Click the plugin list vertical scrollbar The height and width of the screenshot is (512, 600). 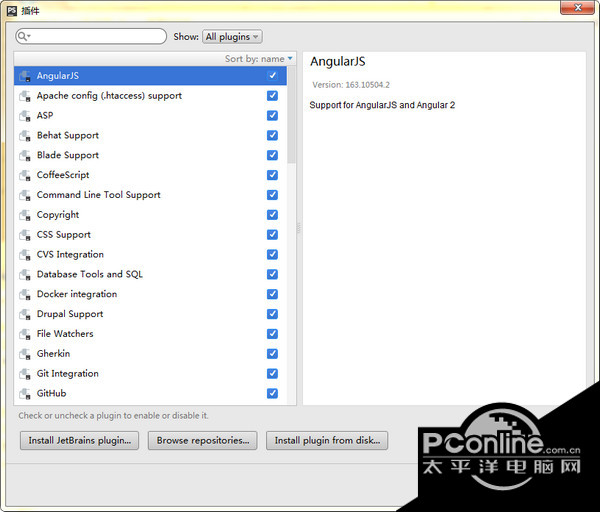(292, 115)
